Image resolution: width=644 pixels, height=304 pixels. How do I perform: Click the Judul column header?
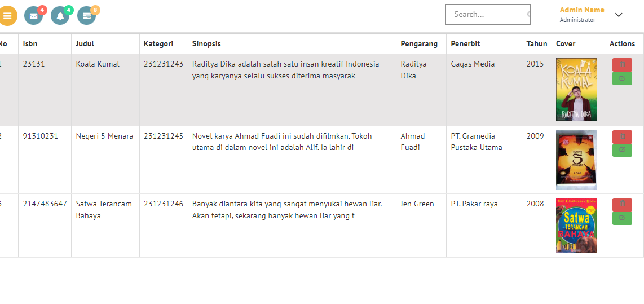pos(85,43)
